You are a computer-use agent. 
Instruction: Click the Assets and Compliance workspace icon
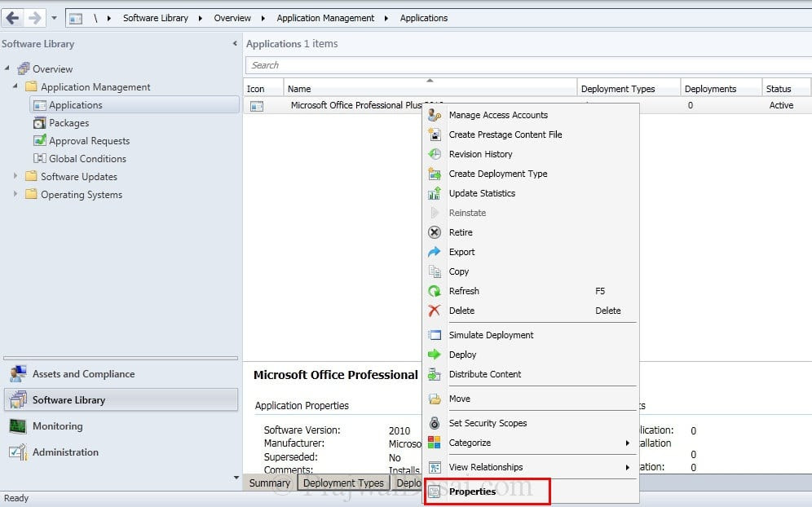18,374
